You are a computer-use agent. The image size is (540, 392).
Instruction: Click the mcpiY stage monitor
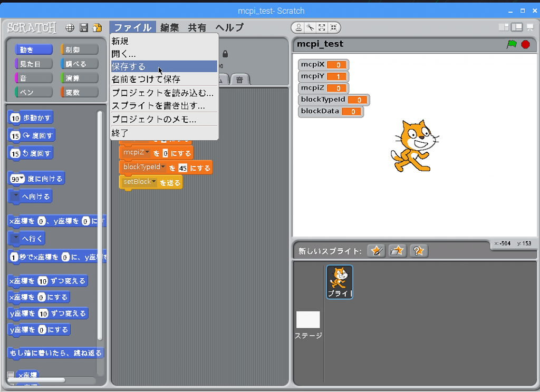point(323,76)
